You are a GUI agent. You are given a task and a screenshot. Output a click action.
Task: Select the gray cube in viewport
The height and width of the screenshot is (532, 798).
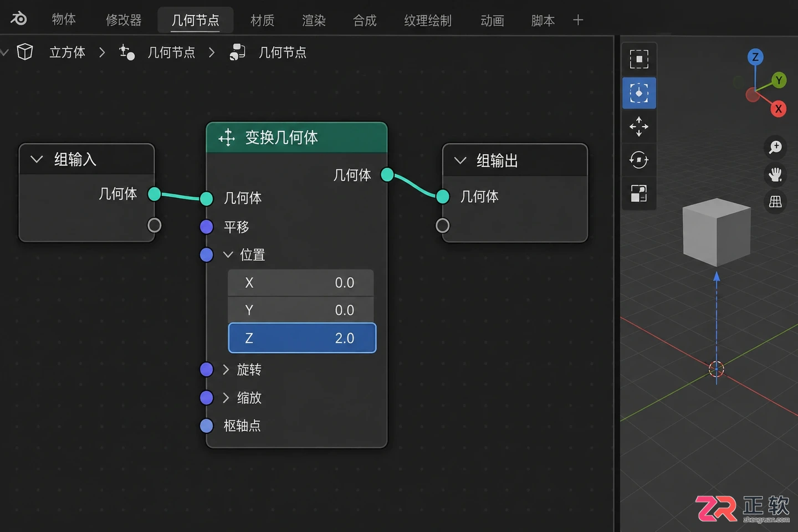[x=717, y=232]
